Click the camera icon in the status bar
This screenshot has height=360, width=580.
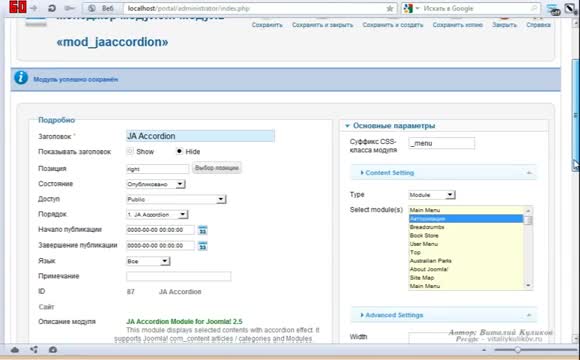(53, 350)
